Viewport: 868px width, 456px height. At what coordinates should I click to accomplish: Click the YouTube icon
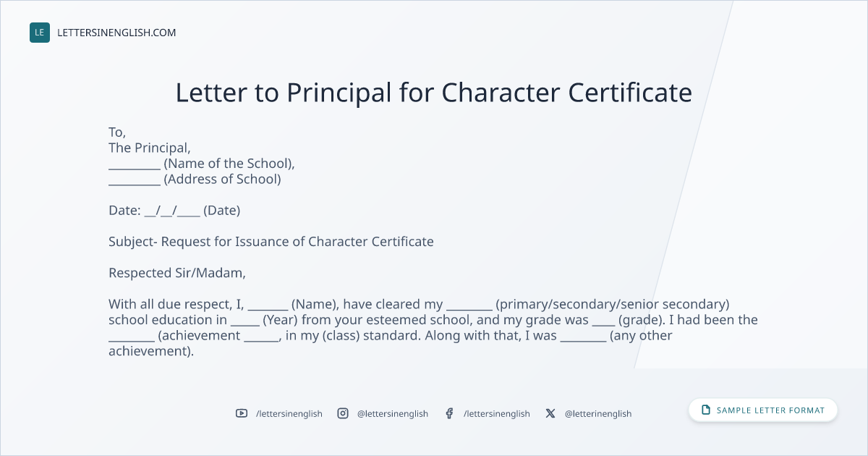click(x=242, y=413)
